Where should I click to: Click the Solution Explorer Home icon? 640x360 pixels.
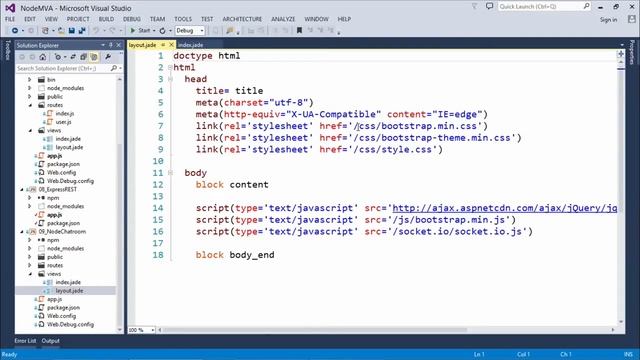coord(42,57)
